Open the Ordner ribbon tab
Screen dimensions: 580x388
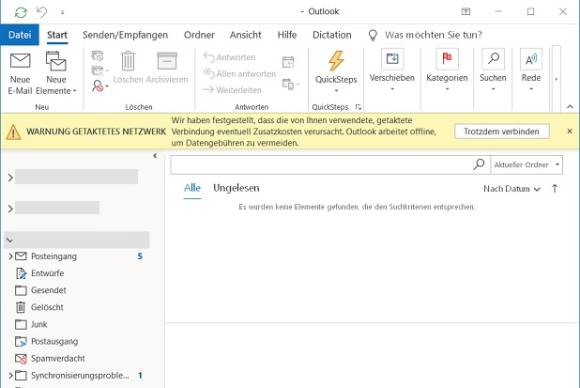coord(199,35)
